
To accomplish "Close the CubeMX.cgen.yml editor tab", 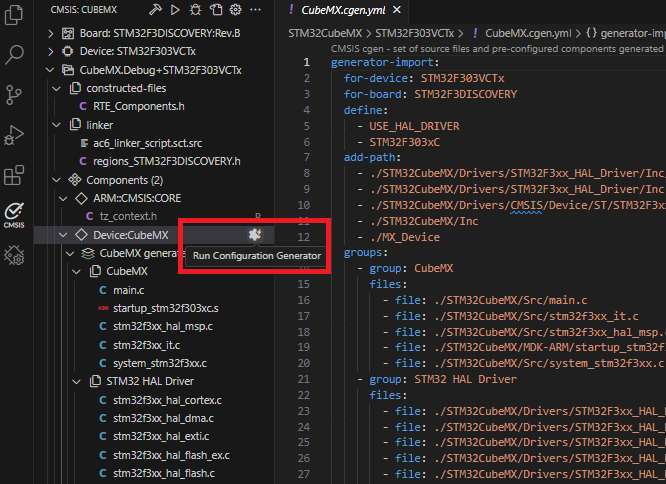I will [397, 10].
